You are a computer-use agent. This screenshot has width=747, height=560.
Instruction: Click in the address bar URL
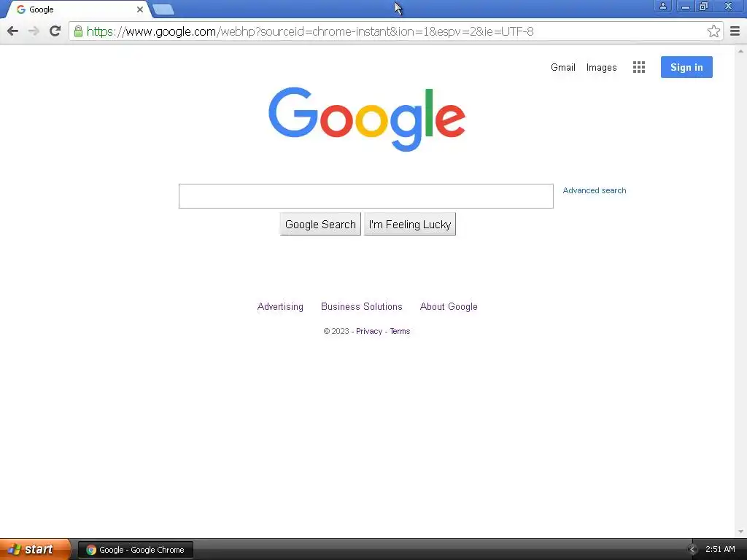310,31
